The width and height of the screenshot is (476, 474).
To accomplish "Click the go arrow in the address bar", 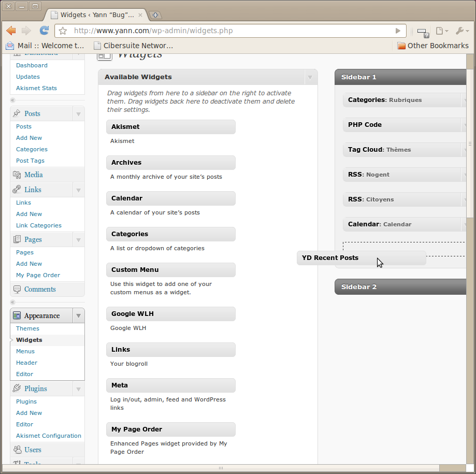I will [398, 31].
